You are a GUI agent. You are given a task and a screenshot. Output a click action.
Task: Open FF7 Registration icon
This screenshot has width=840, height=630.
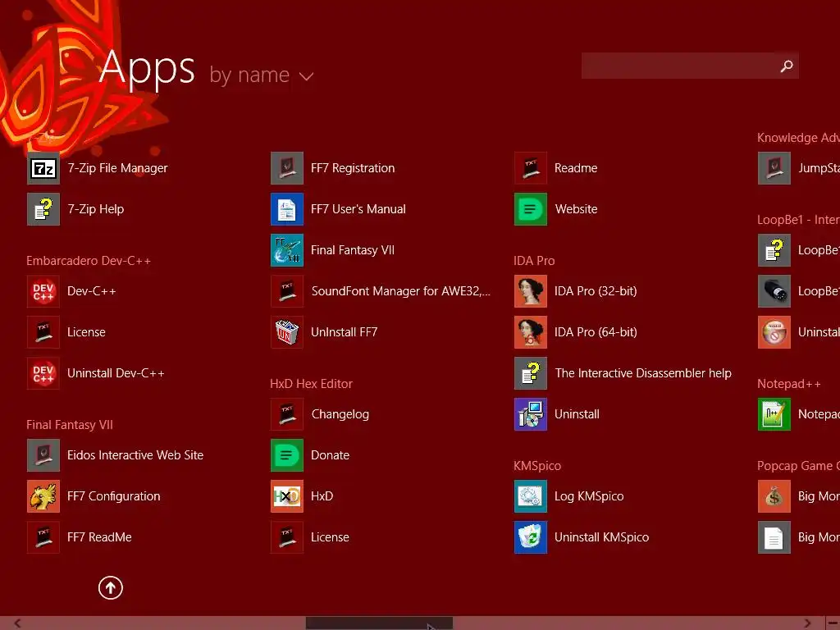click(287, 168)
